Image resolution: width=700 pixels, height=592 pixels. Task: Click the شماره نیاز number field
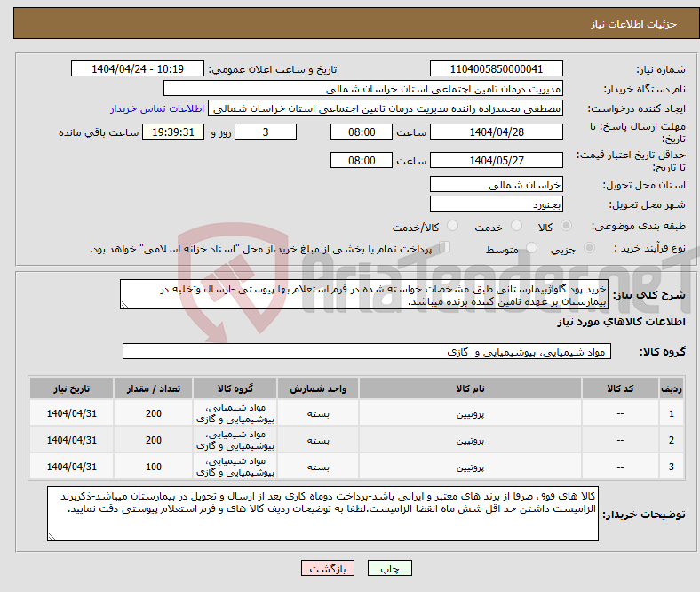(496, 68)
